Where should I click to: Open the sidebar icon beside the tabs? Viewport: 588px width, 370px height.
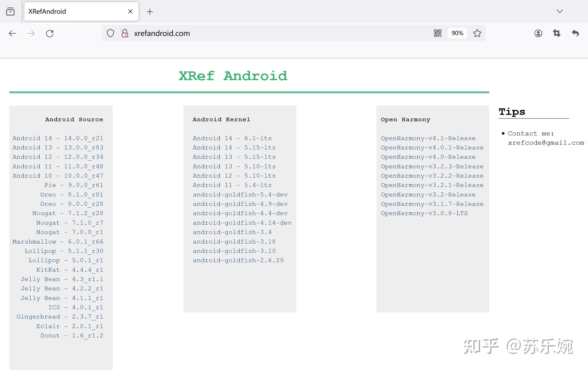(x=10, y=11)
